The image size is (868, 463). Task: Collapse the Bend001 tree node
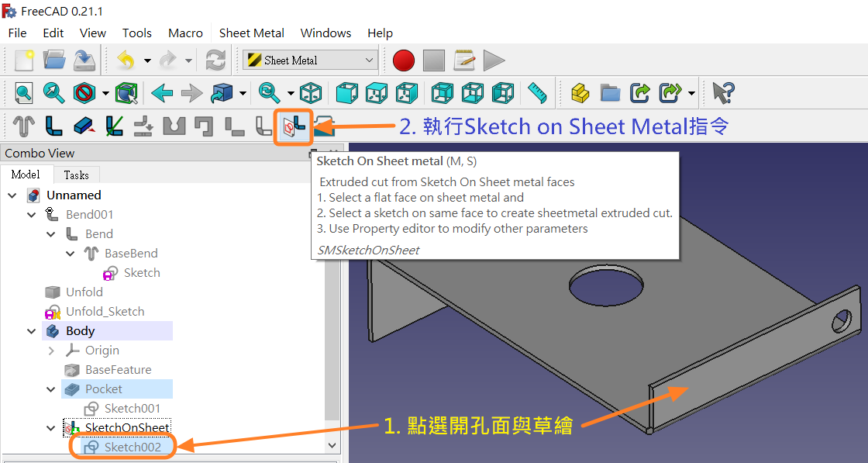[32, 215]
